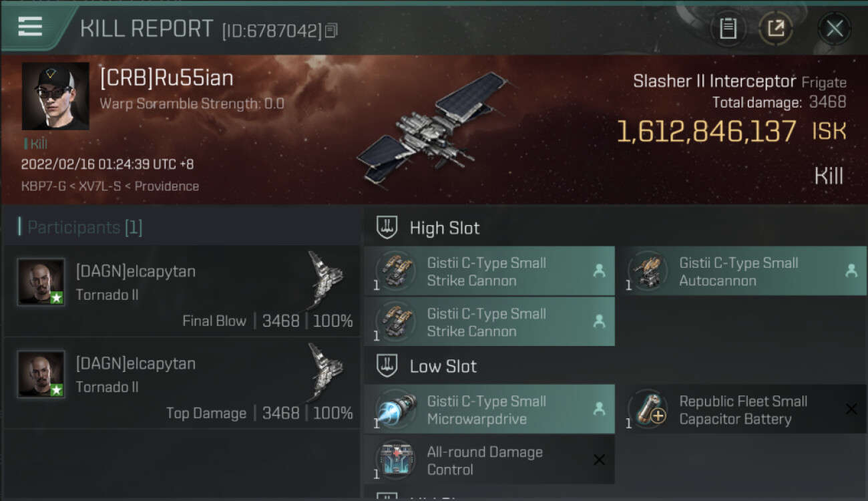
Task: Select the Republic Fleet Small Capacitor Battery
Action: click(742, 409)
